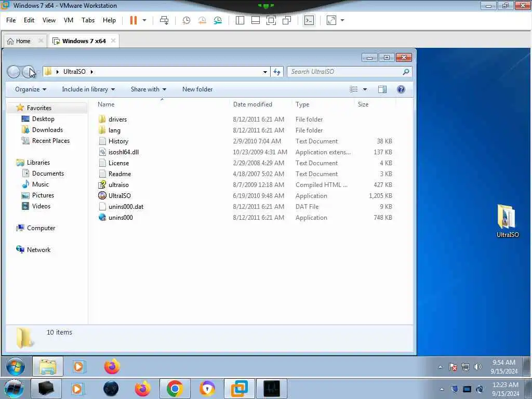Pause the virtual machine from the VMware toolbar
This screenshot has width=532, height=399.
pyautogui.click(x=134, y=20)
